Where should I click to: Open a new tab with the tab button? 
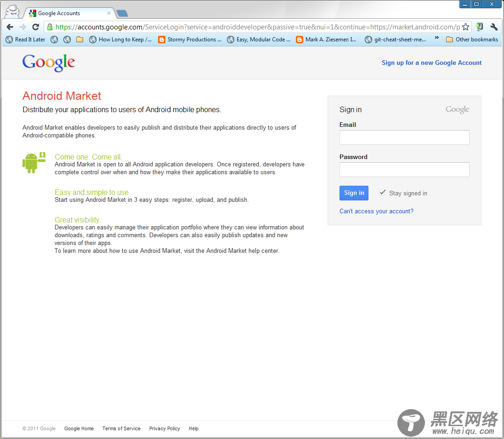tap(122, 13)
